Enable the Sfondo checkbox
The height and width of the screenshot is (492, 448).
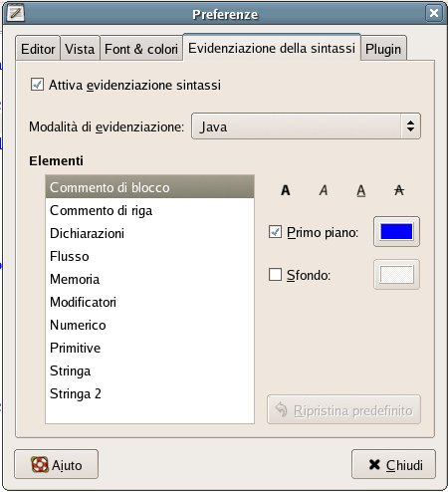(x=275, y=275)
